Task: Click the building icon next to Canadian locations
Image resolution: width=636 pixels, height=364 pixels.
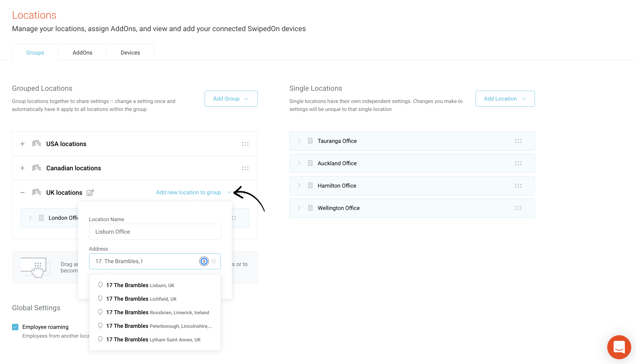Action: (x=36, y=168)
